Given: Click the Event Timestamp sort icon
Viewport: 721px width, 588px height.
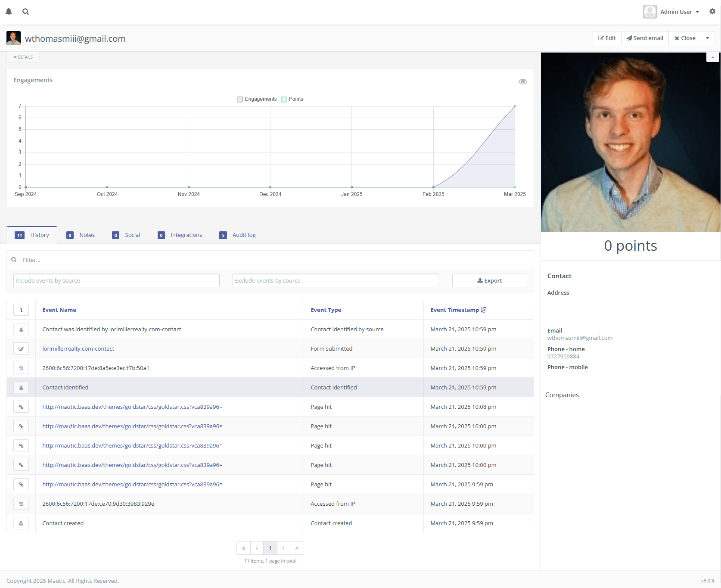Looking at the screenshot, I should (x=484, y=310).
